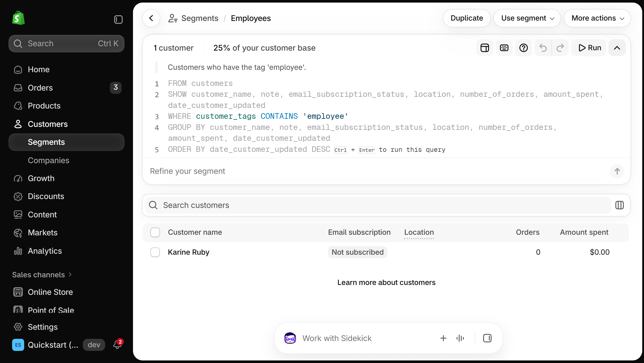Click the Refine your segment input

(377, 171)
